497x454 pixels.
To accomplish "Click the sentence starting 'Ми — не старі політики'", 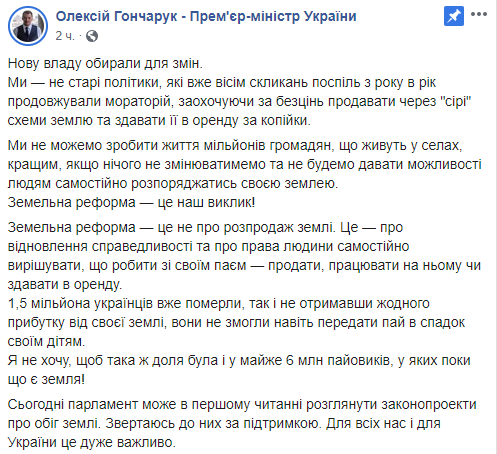I will [x=239, y=101].
